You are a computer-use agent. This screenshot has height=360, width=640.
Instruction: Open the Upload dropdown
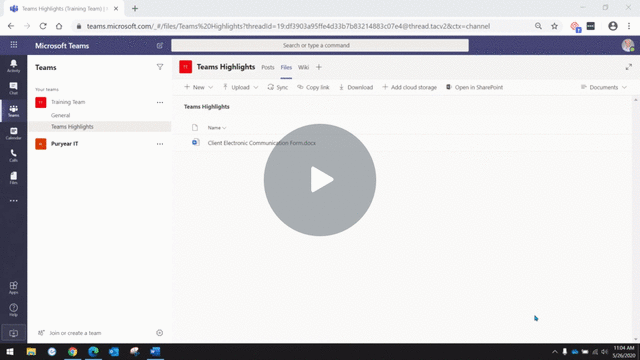coord(240,87)
